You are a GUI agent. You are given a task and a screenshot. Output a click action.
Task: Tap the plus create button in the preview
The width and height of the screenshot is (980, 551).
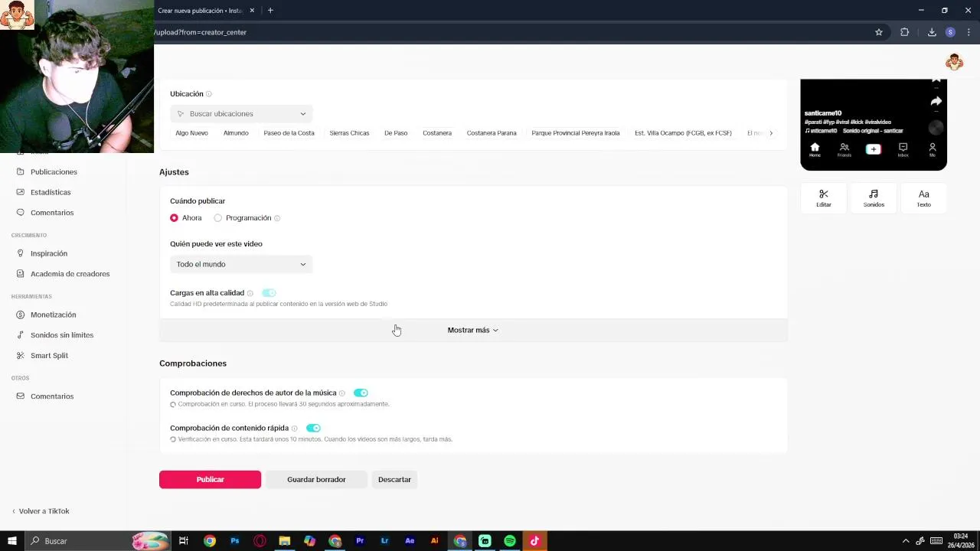873,149
